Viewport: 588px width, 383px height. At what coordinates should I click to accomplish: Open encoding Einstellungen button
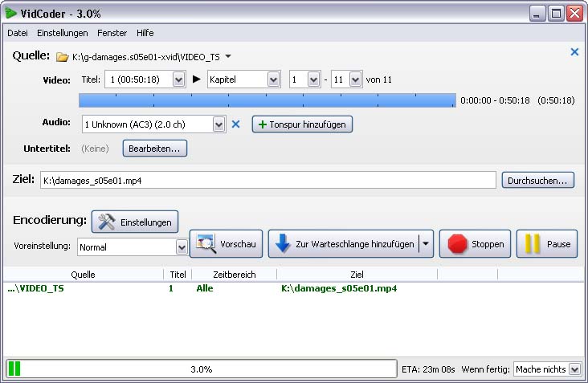pyautogui.click(x=135, y=222)
